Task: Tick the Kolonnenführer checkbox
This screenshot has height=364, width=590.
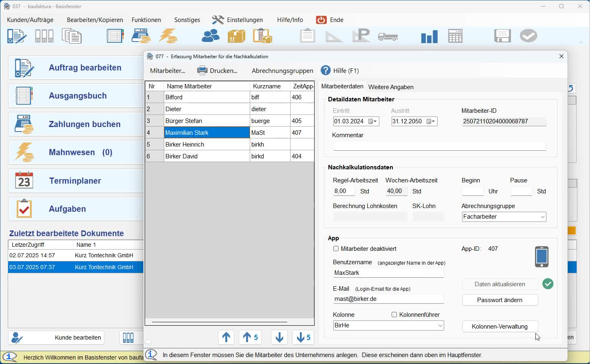Action: pos(394,315)
